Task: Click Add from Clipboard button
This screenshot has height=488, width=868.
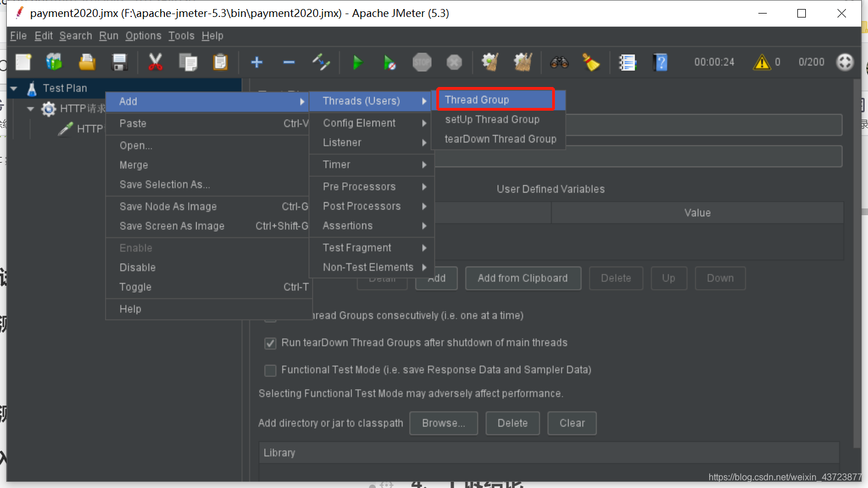Action: (x=523, y=278)
